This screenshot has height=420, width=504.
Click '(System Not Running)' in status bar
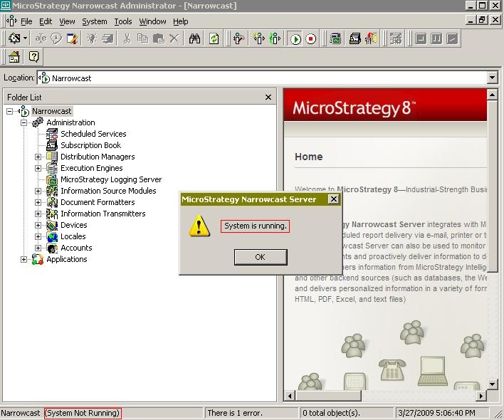point(83,413)
